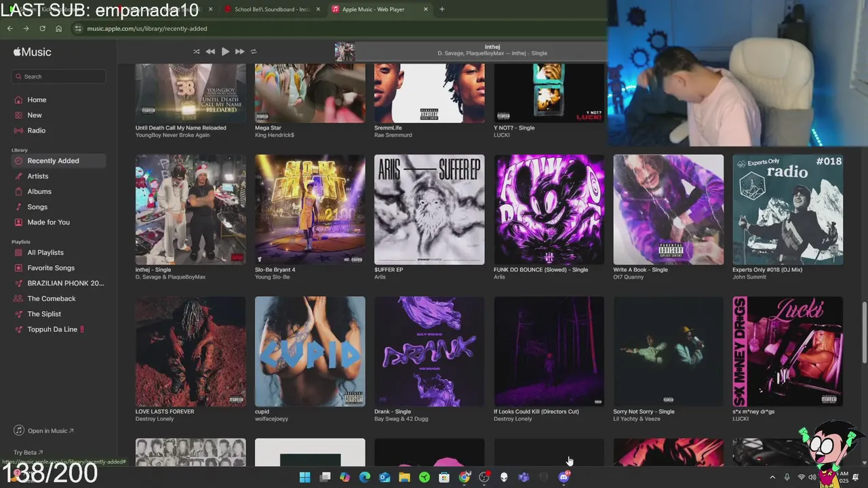Click the previous track button
Viewport: 868px width, 488px height.
tap(210, 52)
